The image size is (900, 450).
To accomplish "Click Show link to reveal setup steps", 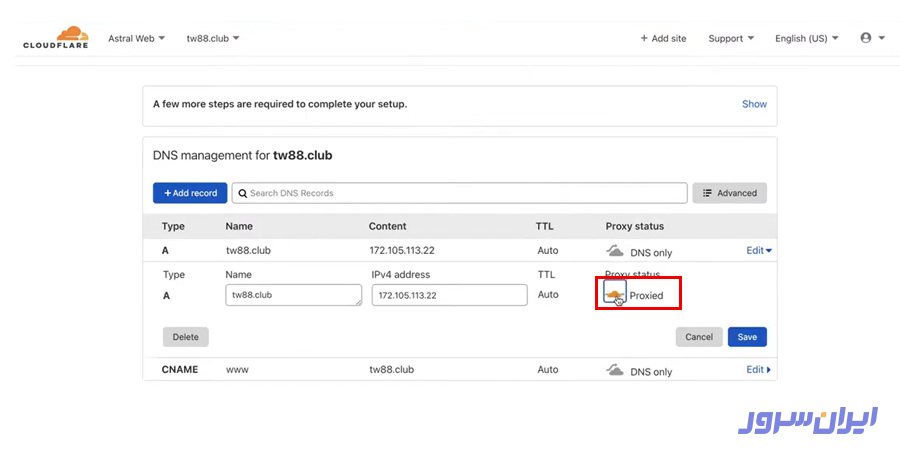I will pyautogui.click(x=754, y=104).
